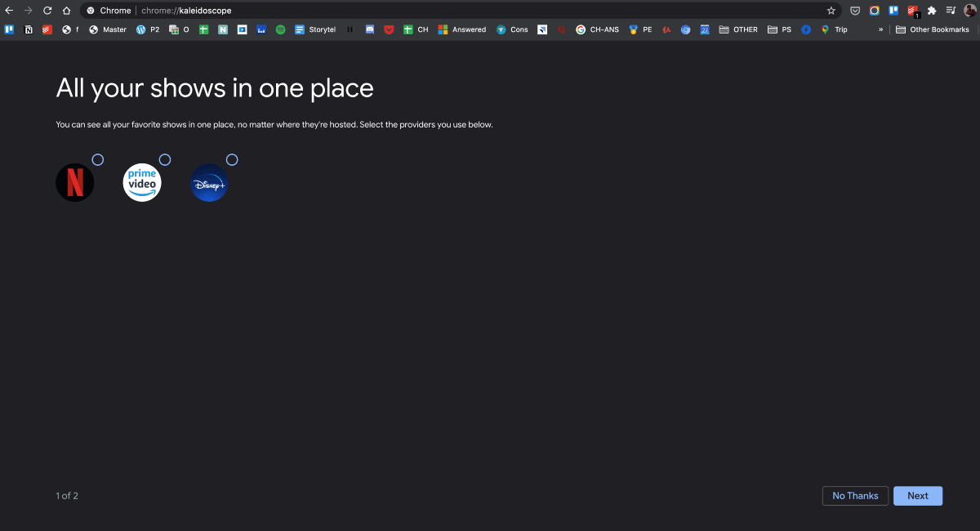The height and width of the screenshot is (531, 980).
Task: Open the Trello extension in toolbar
Action: [893, 11]
